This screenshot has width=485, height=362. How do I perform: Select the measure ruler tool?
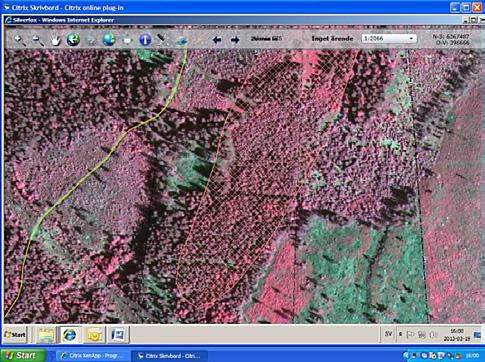coord(162,40)
